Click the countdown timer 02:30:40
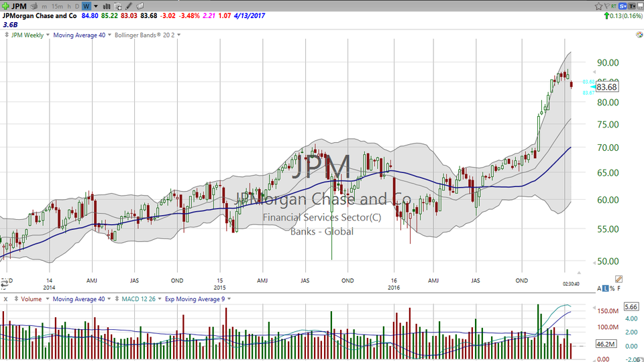This screenshot has height=362, width=644. coord(571,284)
